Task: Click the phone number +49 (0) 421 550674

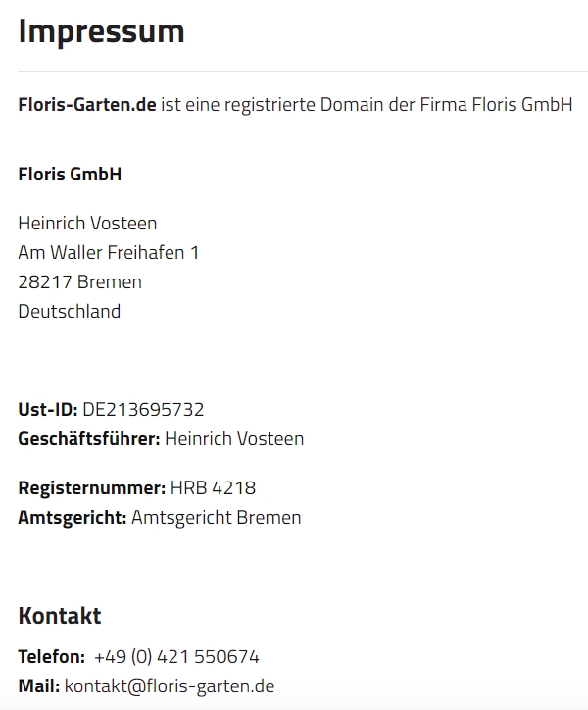Action: [x=176, y=657]
